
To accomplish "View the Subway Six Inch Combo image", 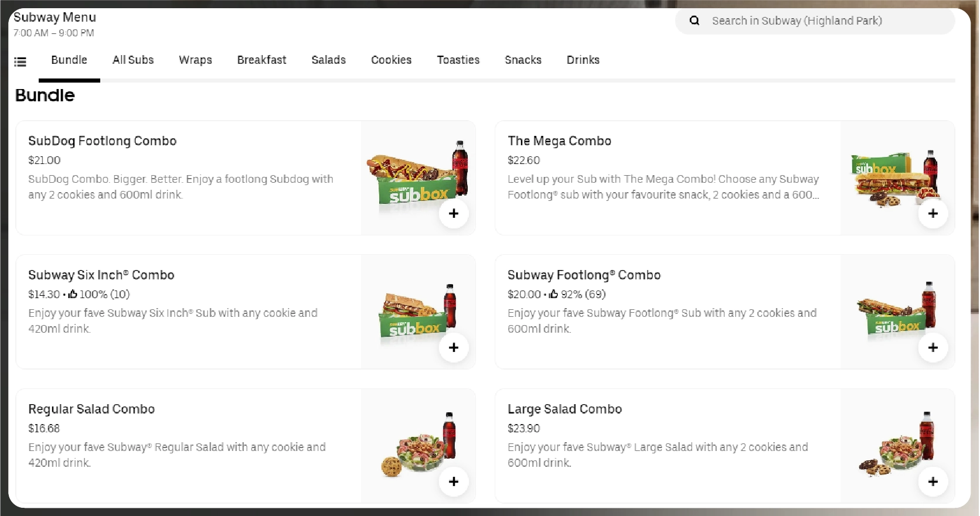I will [x=418, y=312].
